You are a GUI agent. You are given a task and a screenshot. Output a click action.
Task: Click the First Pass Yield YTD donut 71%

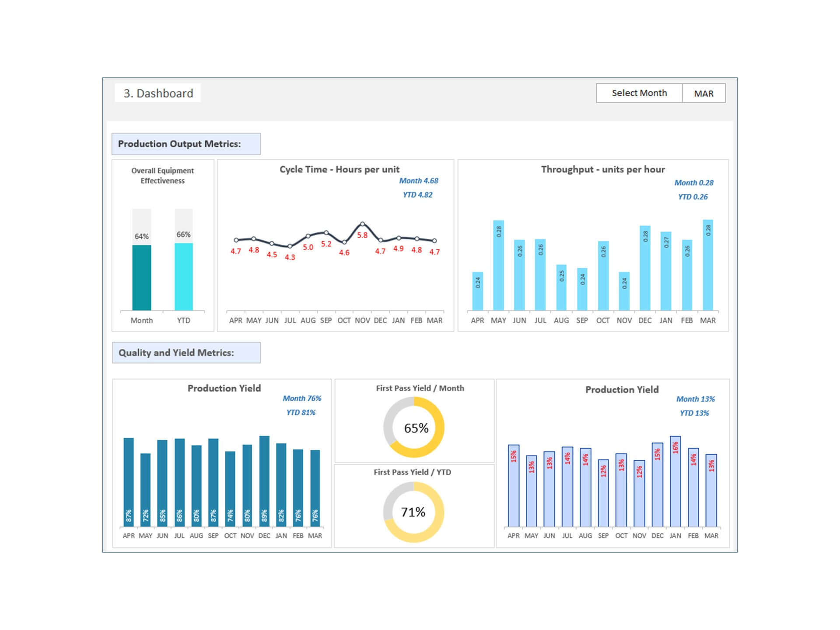[414, 512]
